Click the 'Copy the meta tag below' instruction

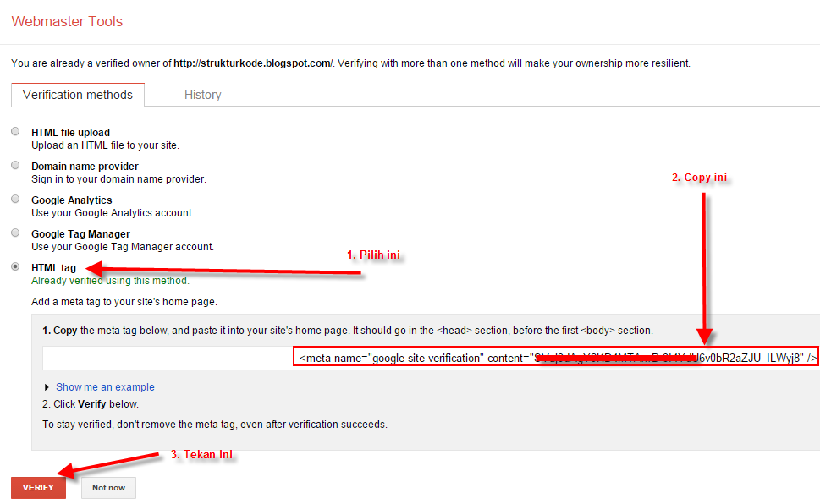pos(348,331)
